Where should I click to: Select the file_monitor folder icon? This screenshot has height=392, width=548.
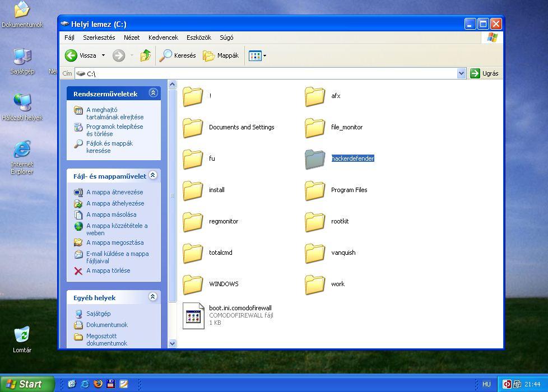[315, 128]
